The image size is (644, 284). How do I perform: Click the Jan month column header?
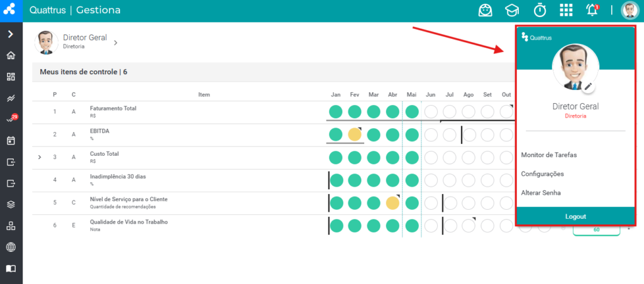pyautogui.click(x=336, y=95)
